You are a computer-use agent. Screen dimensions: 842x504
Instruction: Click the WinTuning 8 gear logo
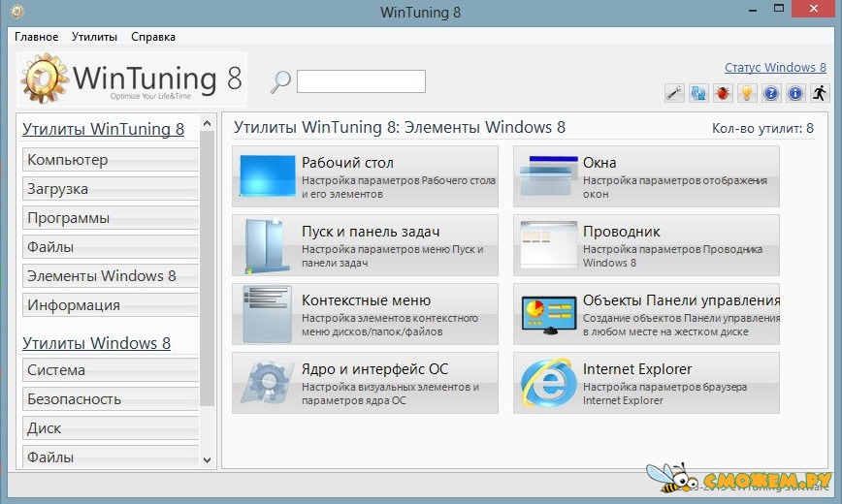click(x=45, y=79)
